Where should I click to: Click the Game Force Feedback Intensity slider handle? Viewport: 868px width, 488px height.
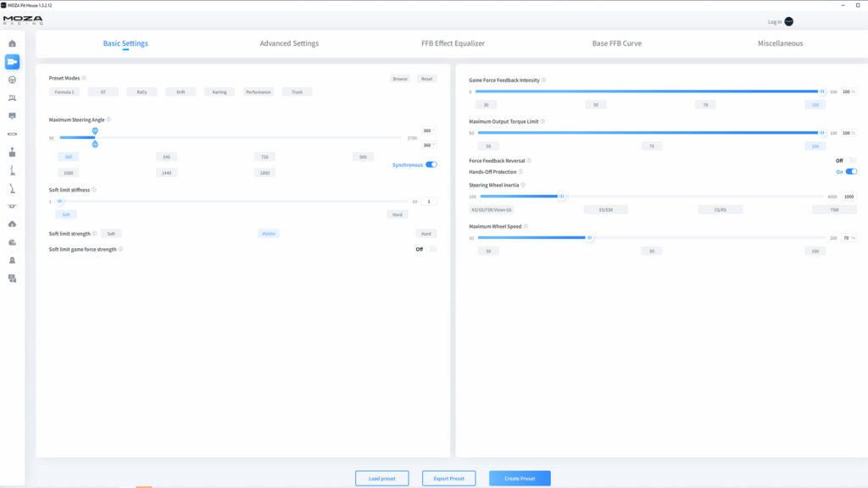point(822,91)
